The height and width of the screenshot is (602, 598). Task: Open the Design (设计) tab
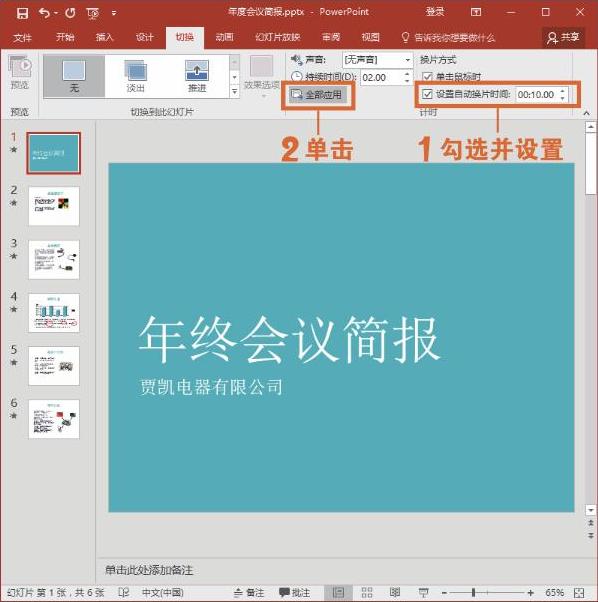pyautogui.click(x=145, y=37)
